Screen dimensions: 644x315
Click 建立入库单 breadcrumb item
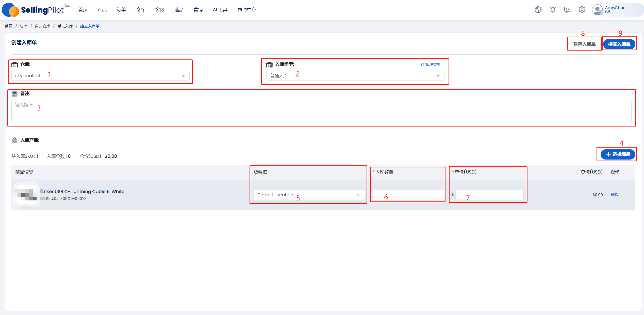point(90,26)
